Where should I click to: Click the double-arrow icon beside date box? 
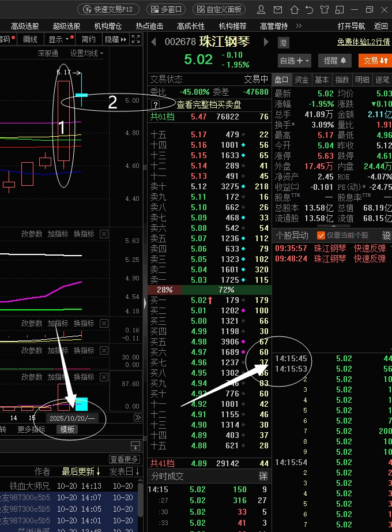tap(138, 418)
